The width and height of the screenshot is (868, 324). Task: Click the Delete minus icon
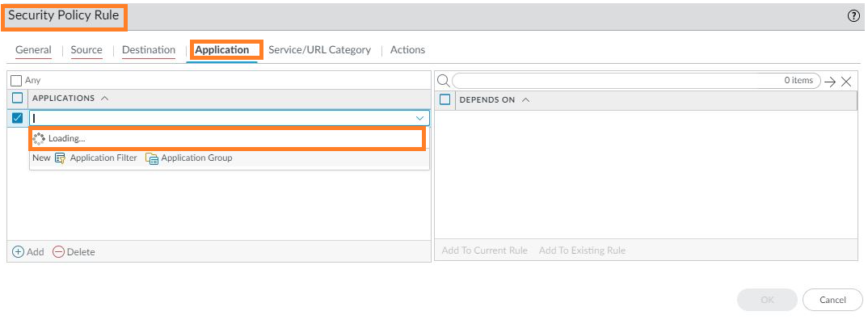coord(58,252)
